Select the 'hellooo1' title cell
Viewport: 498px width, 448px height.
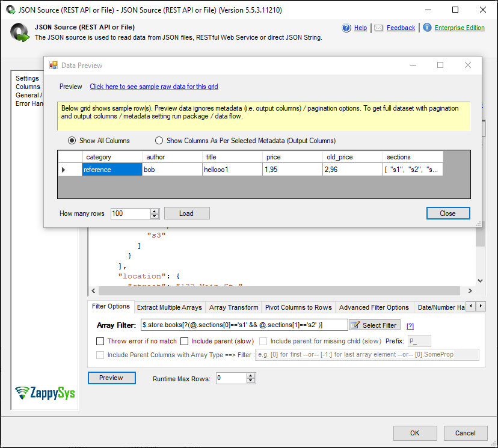232,170
